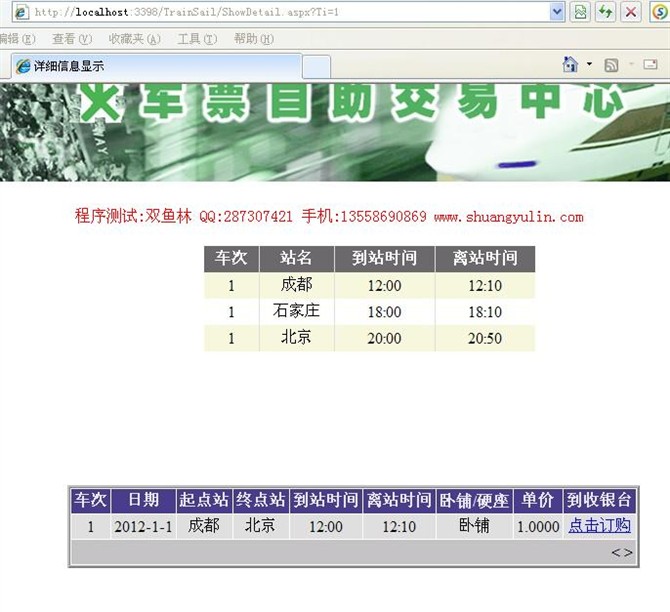The width and height of the screenshot is (670, 612).
Task: Click the Refresh icon beside the address bar
Action: [606, 12]
